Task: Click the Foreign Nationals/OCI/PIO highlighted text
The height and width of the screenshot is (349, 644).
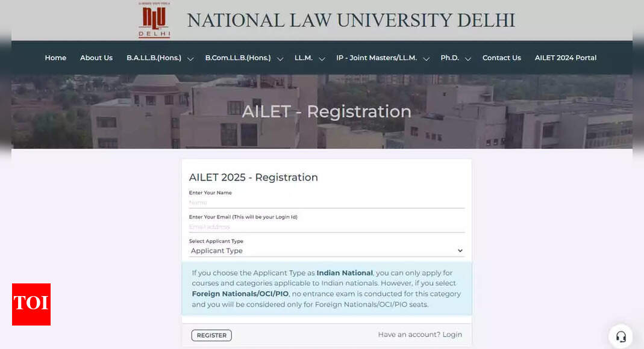Action: (240, 294)
